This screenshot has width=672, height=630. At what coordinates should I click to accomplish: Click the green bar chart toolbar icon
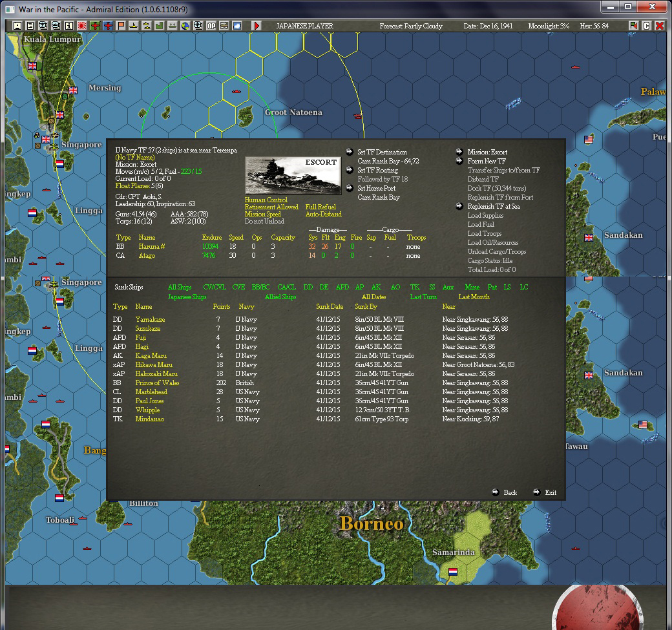[x=159, y=26]
